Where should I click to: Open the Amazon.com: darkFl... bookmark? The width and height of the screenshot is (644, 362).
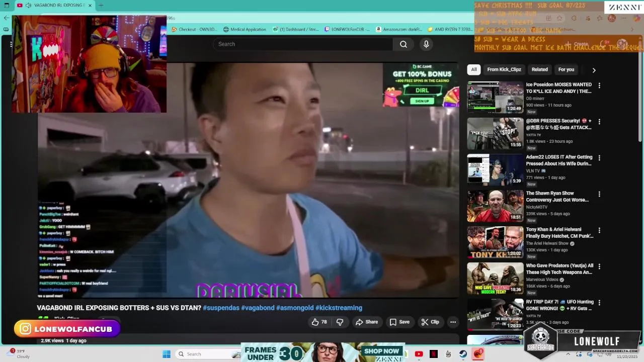pos(399,29)
